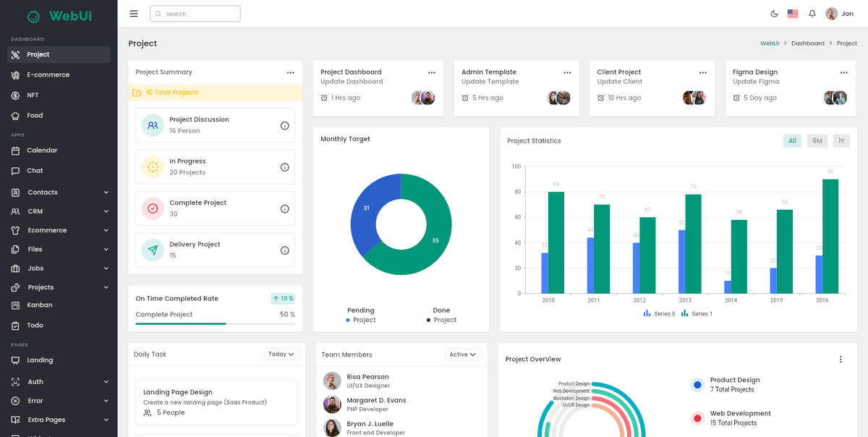Click Project Dashboard member avatars
The width and height of the screenshot is (868, 437).
tap(423, 98)
